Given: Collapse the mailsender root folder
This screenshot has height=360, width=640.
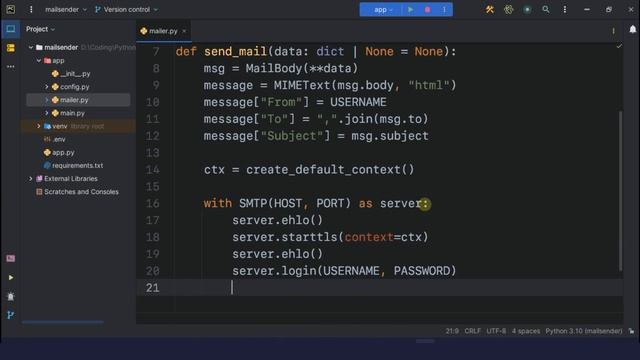Looking at the screenshot, I should [x=31, y=47].
